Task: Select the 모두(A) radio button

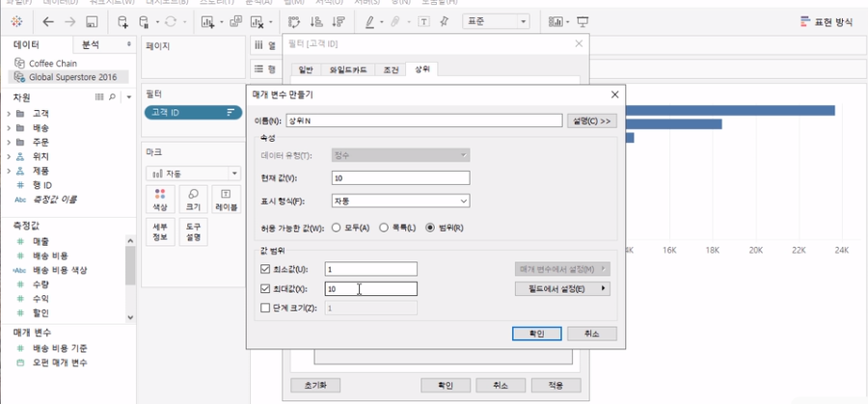Action: pos(336,228)
